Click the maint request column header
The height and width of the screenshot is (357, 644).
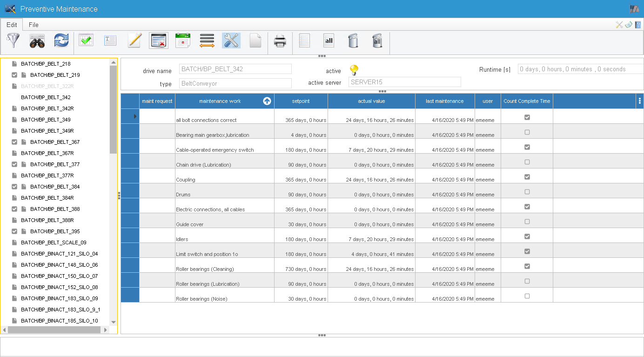[157, 101]
